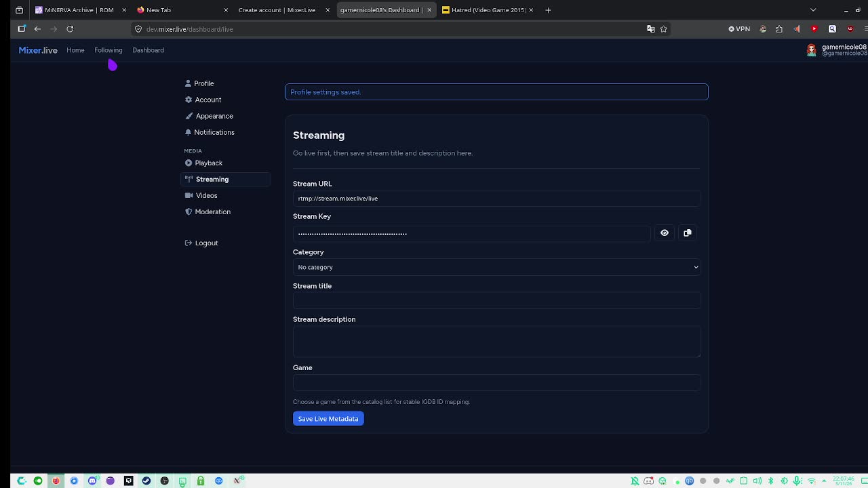Image resolution: width=868 pixels, height=488 pixels.
Task: Click the taskbar clock
Action: coord(844,481)
